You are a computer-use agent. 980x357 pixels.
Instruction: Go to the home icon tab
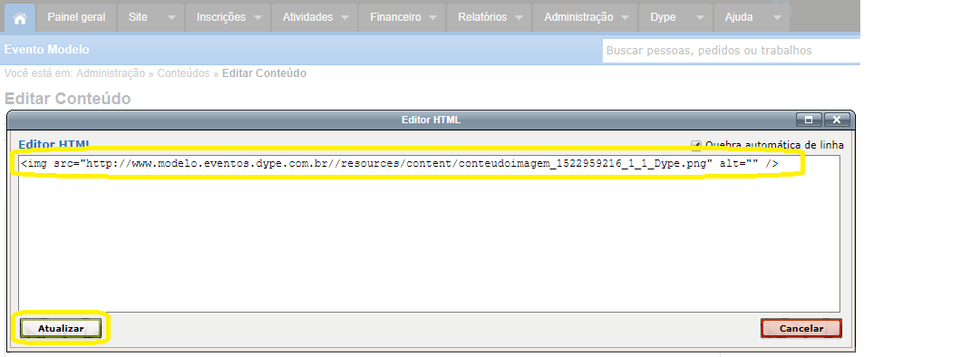pyautogui.click(x=19, y=17)
